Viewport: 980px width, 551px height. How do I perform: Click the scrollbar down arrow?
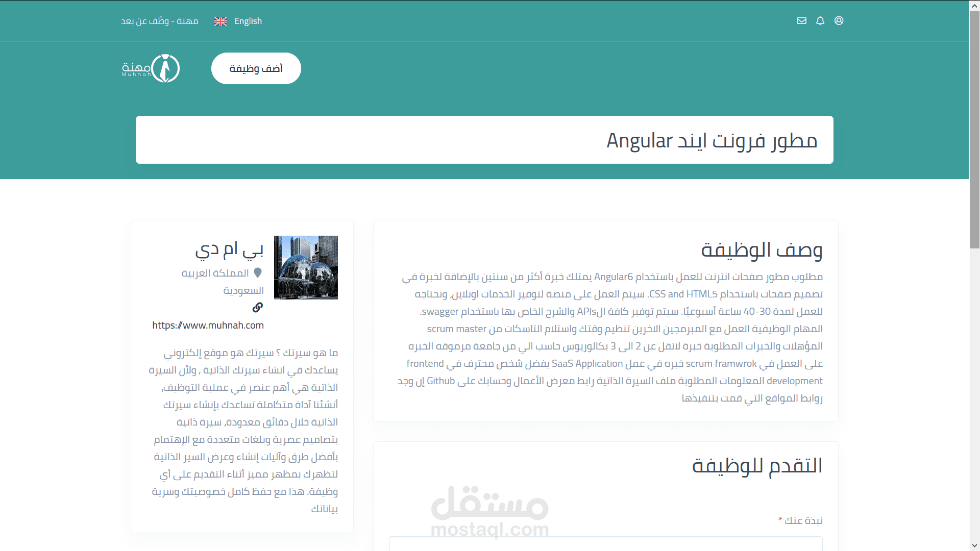point(974,546)
